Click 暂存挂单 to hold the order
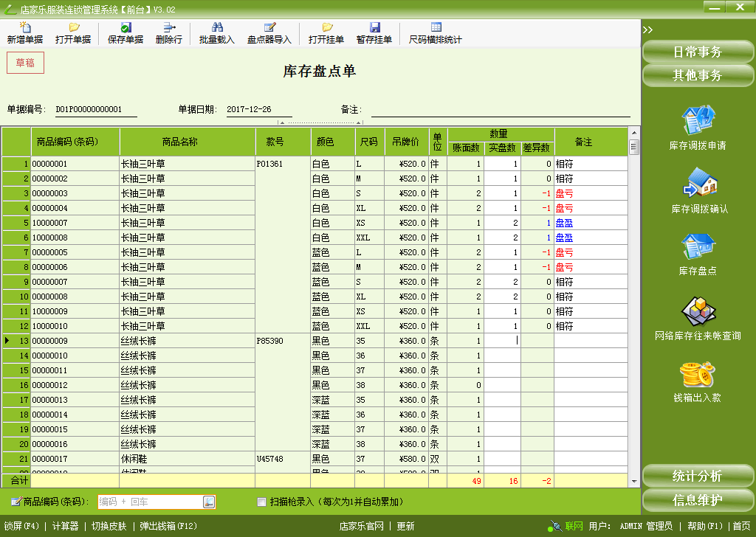Viewport: 756px width, 537px height. coord(374,32)
